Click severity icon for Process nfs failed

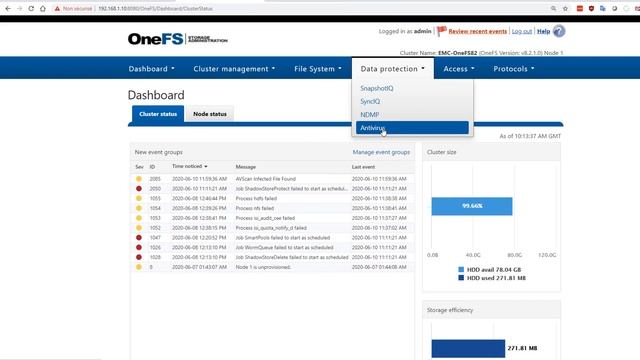coord(139,208)
